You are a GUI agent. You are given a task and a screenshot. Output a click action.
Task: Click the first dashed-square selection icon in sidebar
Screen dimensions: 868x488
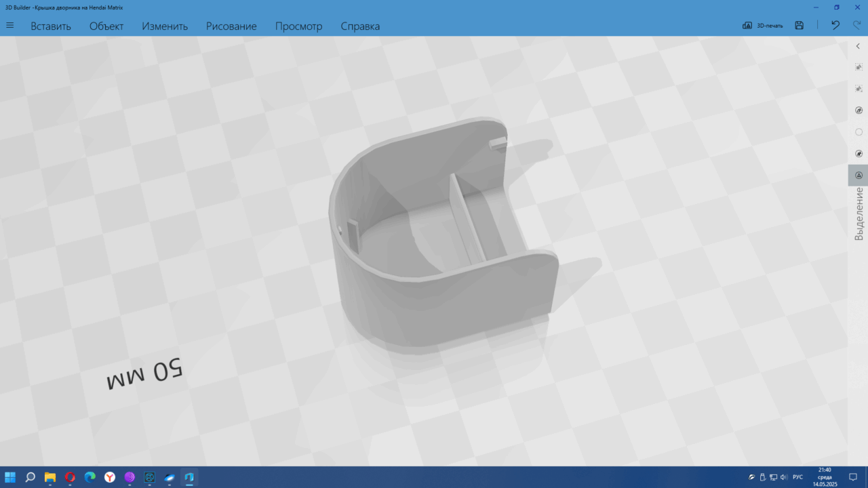coord(859,67)
